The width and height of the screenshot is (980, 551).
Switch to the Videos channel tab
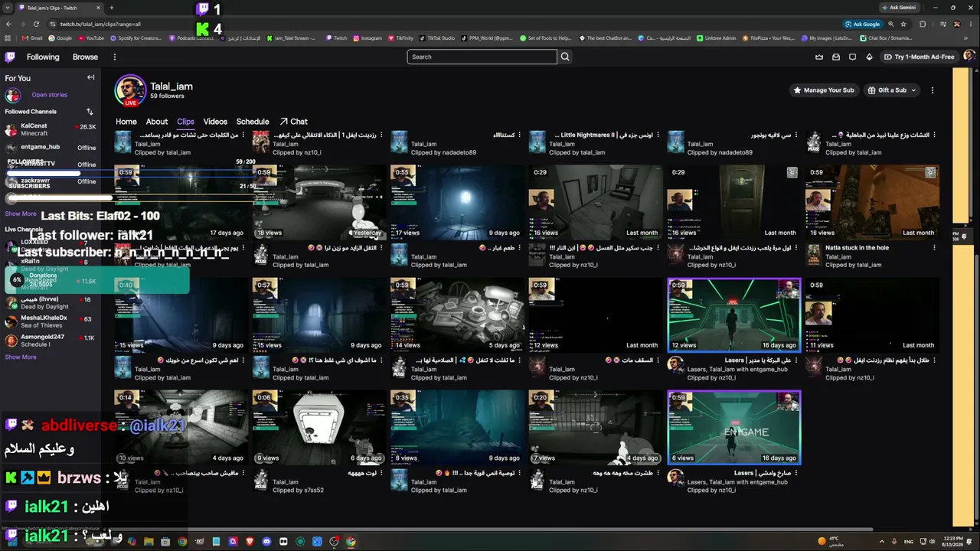click(x=215, y=122)
